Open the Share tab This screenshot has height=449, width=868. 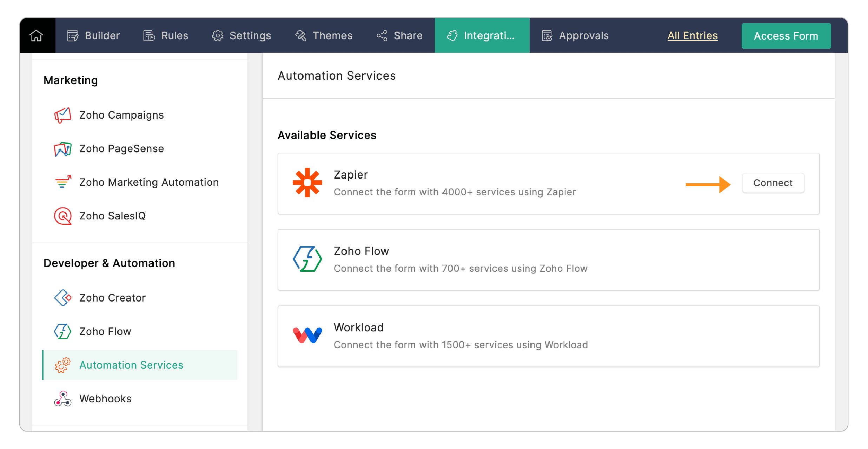tap(399, 35)
